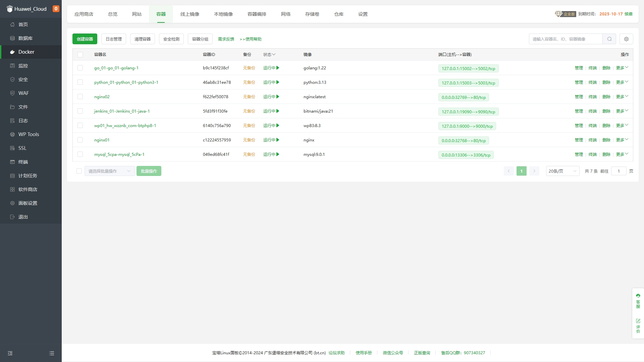Click the play icon for go_01-go_01-golang-1 status

278,68
